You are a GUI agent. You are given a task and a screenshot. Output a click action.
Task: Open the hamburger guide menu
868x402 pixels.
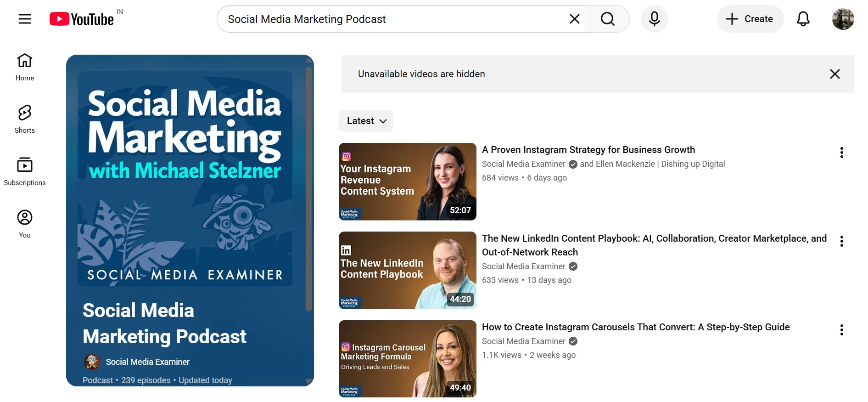(x=25, y=19)
